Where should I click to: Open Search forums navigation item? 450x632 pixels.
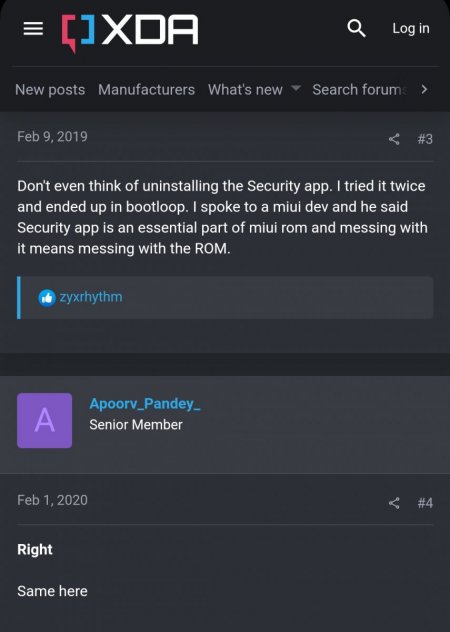pos(360,89)
